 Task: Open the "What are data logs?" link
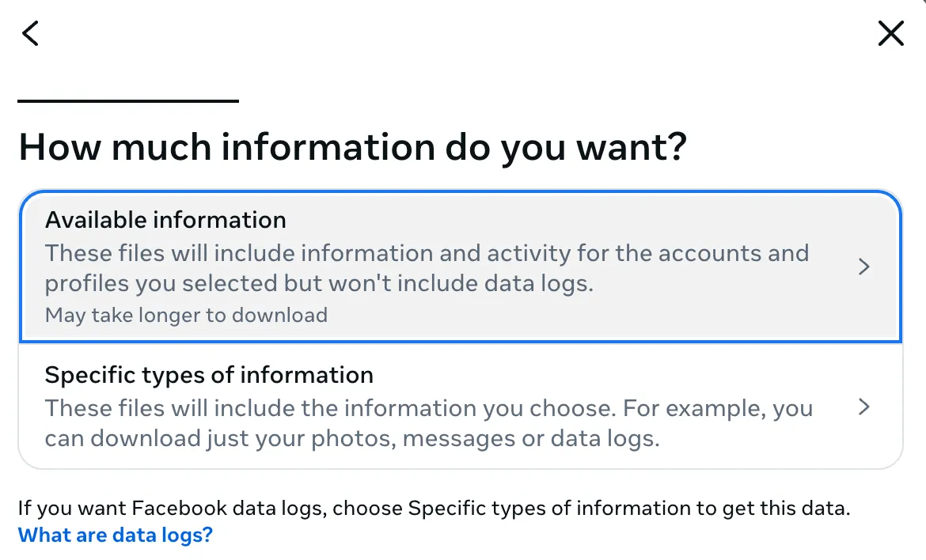point(116,535)
